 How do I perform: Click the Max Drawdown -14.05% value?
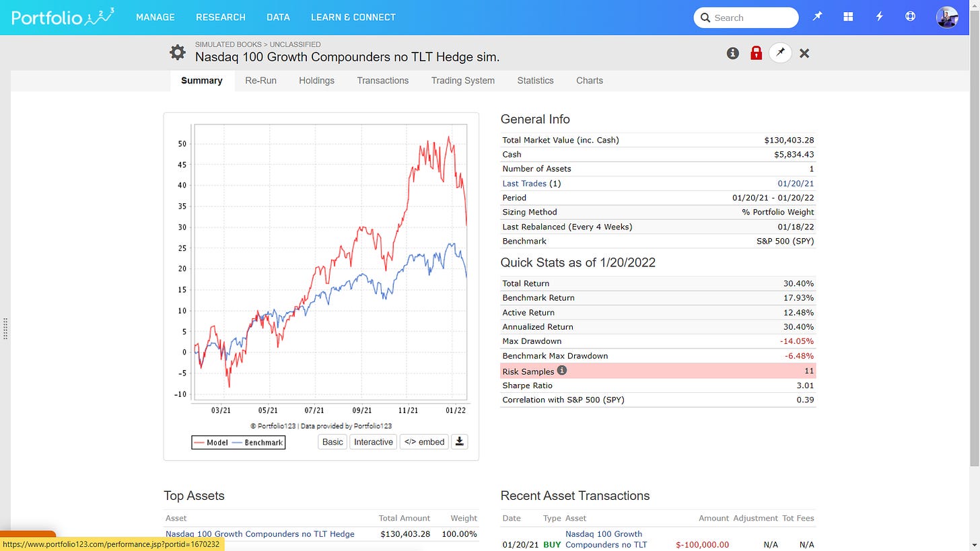click(x=797, y=340)
